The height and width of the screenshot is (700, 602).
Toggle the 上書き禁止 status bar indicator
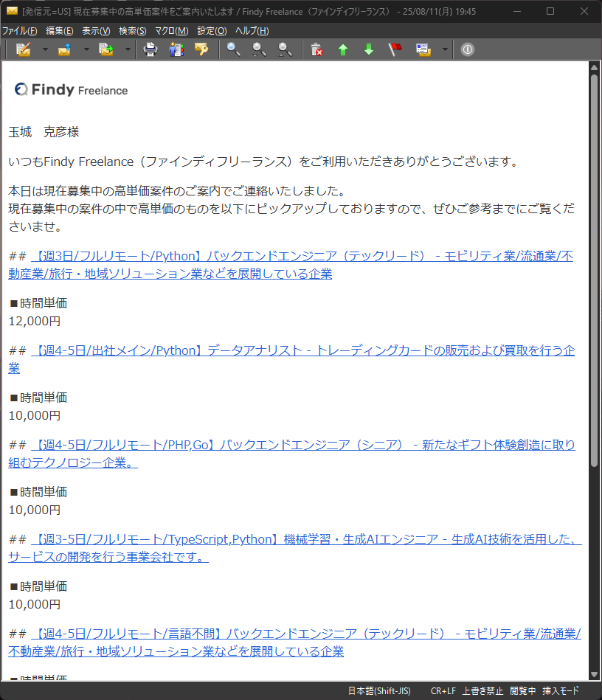pyautogui.click(x=482, y=691)
